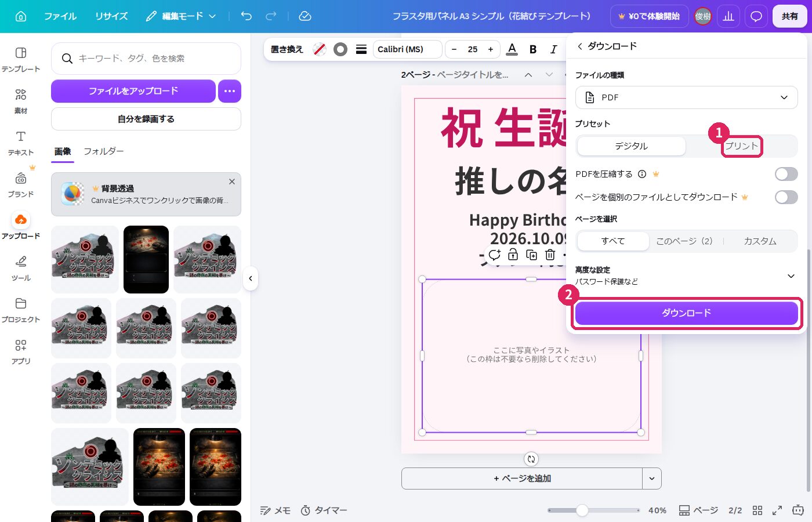Delete selected element with trash icon

click(x=550, y=255)
